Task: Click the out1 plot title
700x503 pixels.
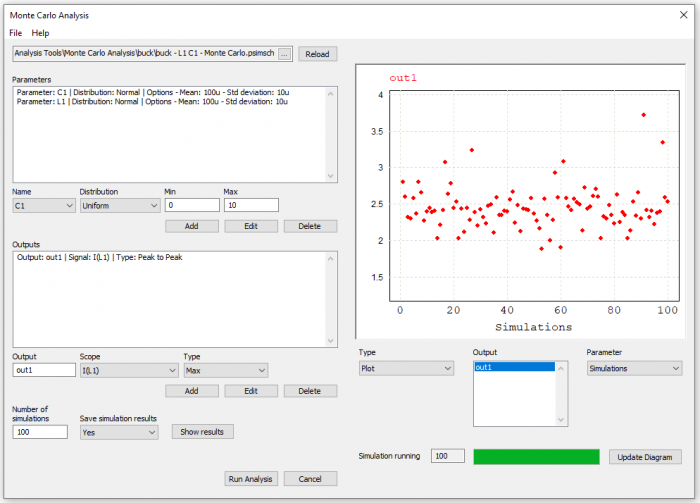Action: coord(403,78)
